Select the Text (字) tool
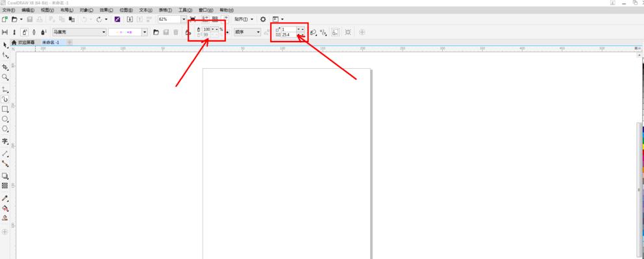Screen dimensions: 644x259 pos(5,142)
